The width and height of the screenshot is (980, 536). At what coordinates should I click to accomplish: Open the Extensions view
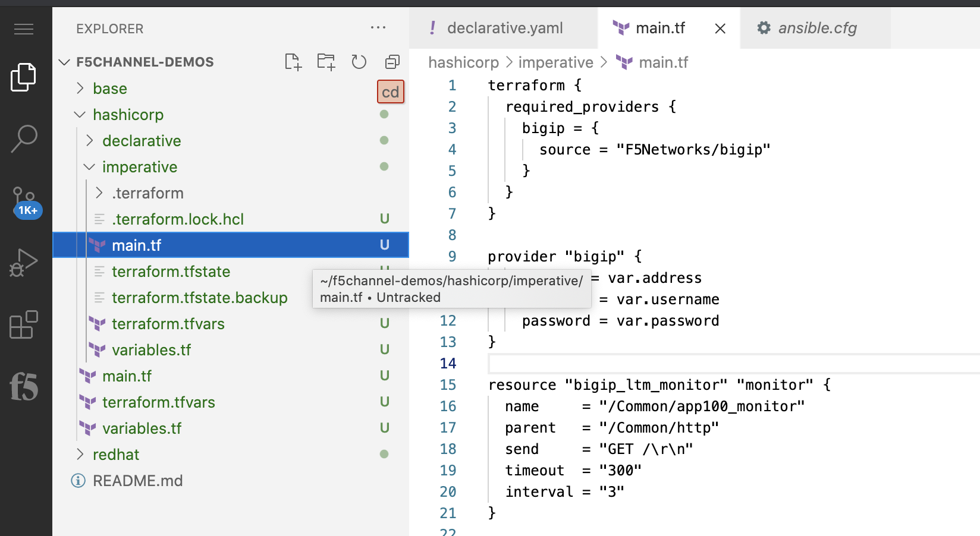click(24, 324)
